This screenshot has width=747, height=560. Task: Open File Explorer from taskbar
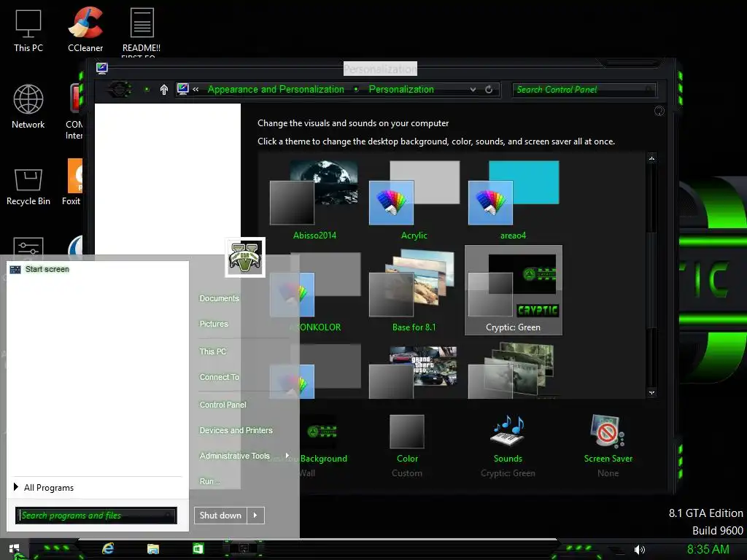(153, 549)
